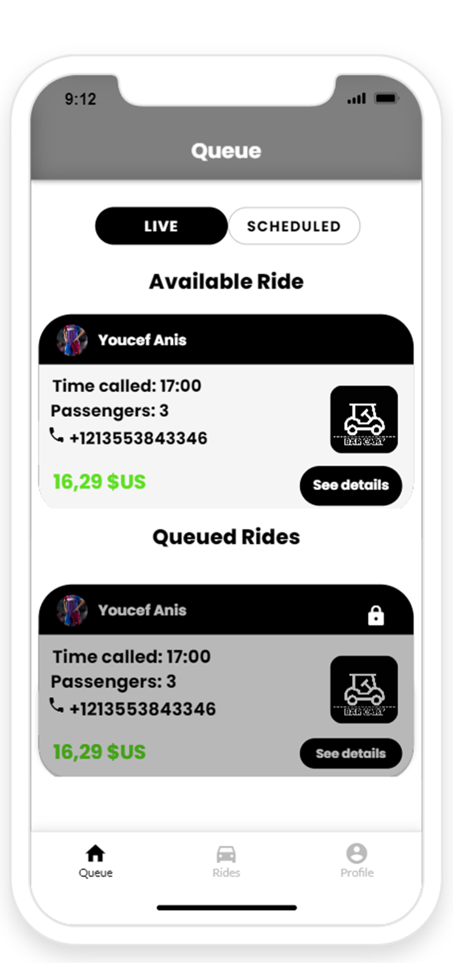Open the Profile person icon
Viewport: 453px width, 980px height.
click(x=357, y=853)
